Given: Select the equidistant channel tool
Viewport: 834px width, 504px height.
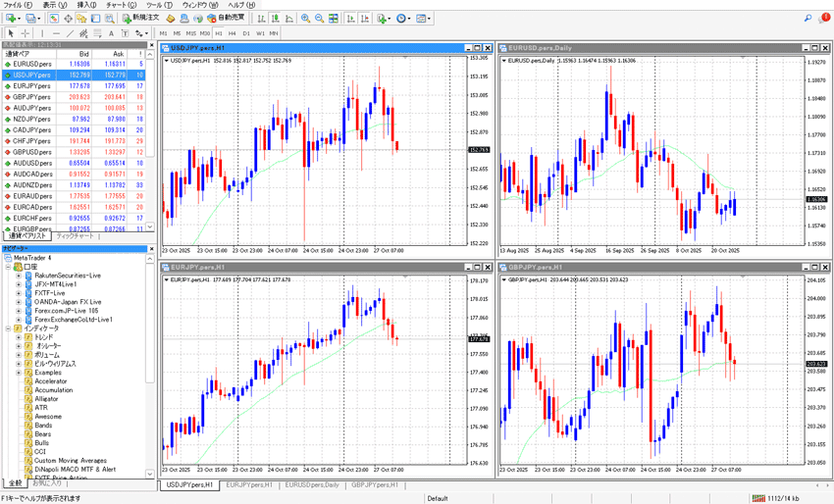Looking at the screenshot, I should [83, 33].
